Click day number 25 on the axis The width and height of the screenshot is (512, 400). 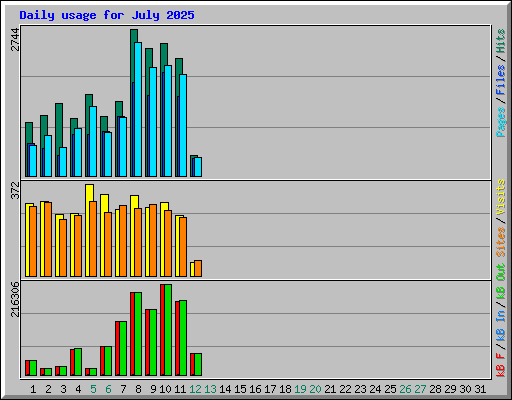click(390, 389)
